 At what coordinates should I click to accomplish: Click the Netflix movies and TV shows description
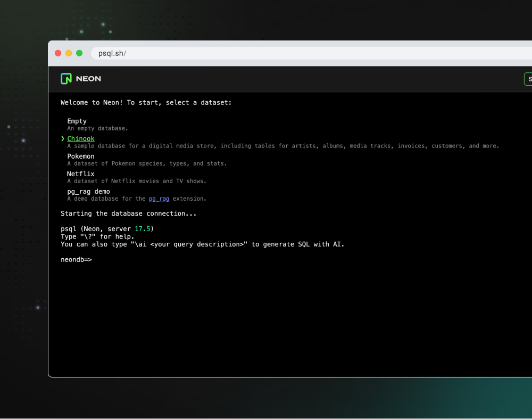[x=136, y=181]
